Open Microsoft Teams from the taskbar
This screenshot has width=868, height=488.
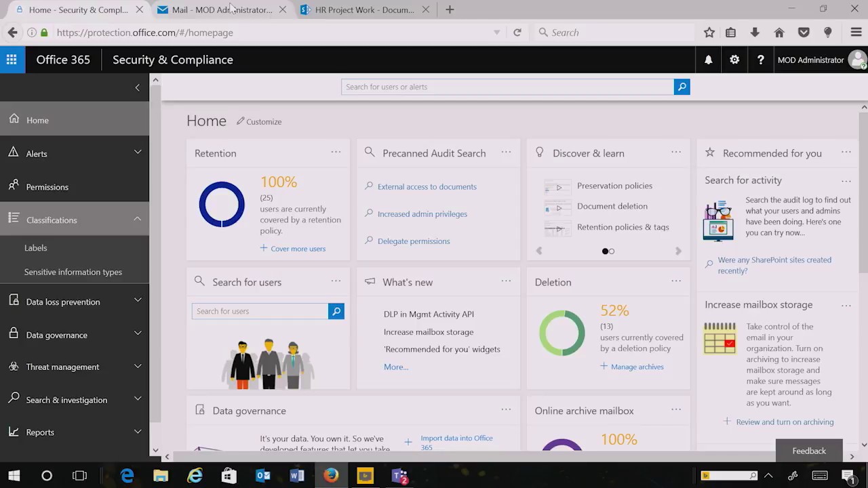pyautogui.click(x=399, y=476)
